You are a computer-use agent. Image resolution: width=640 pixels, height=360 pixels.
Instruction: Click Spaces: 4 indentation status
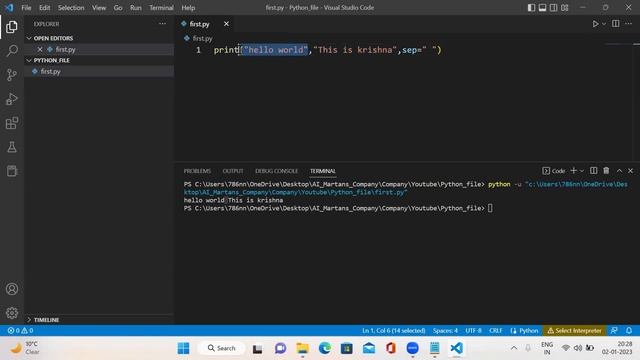[x=445, y=331]
